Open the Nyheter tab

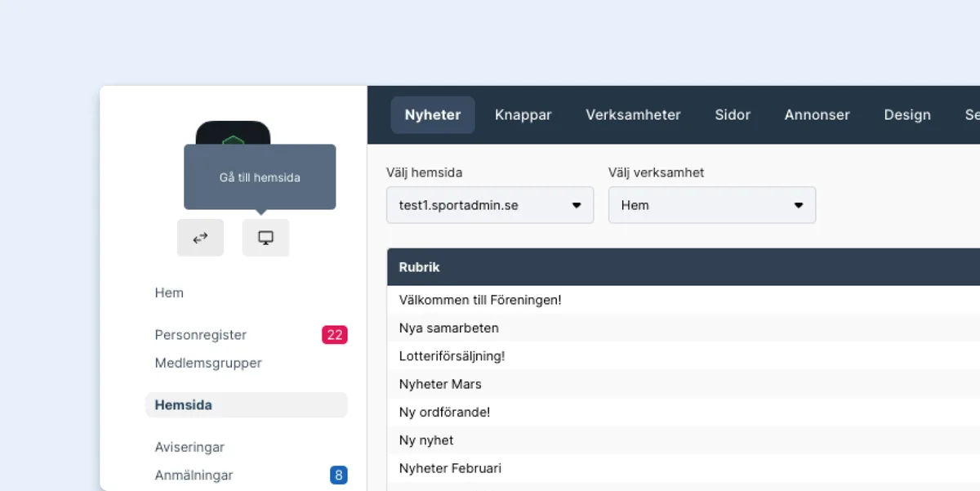pyautogui.click(x=433, y=115)
